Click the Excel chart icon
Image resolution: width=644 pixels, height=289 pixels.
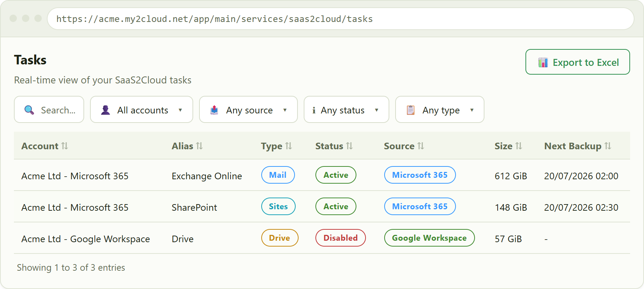543,62
